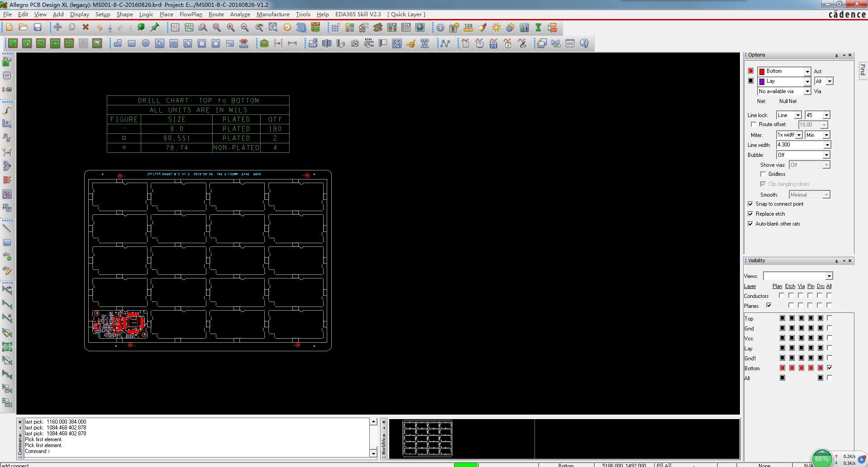This screenshot has width=868, height=467.
Task: Click the Via column header link
Action: tap(801, 286)
